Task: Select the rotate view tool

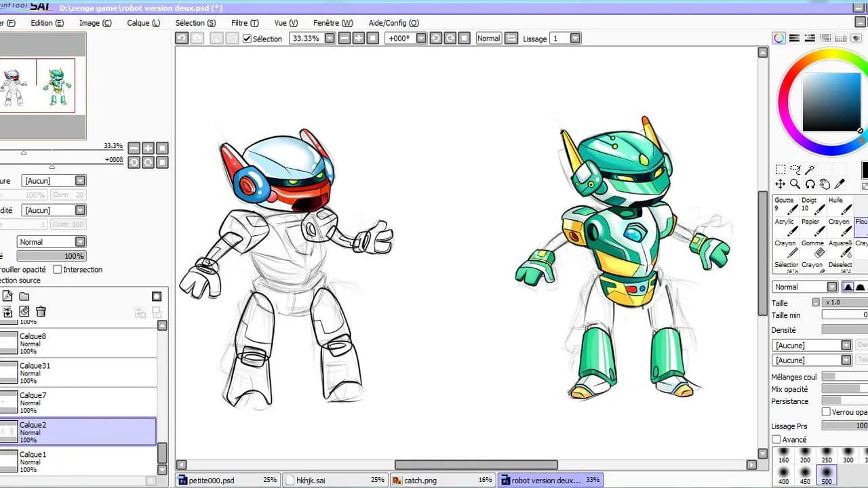Action: pyautogui.click(x=810, y=184)
